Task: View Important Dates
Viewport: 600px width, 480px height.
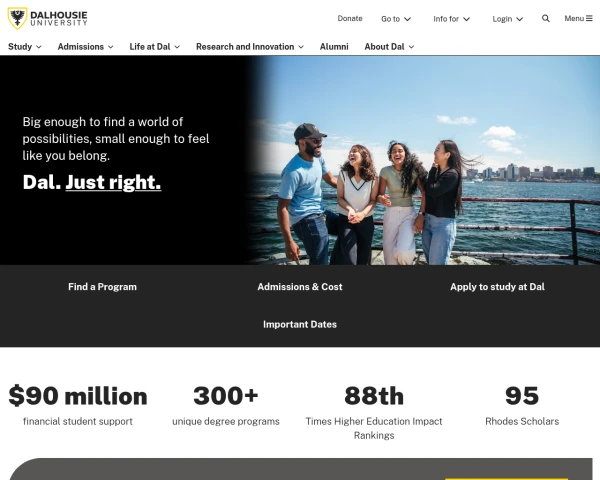Action: (300, 324)
